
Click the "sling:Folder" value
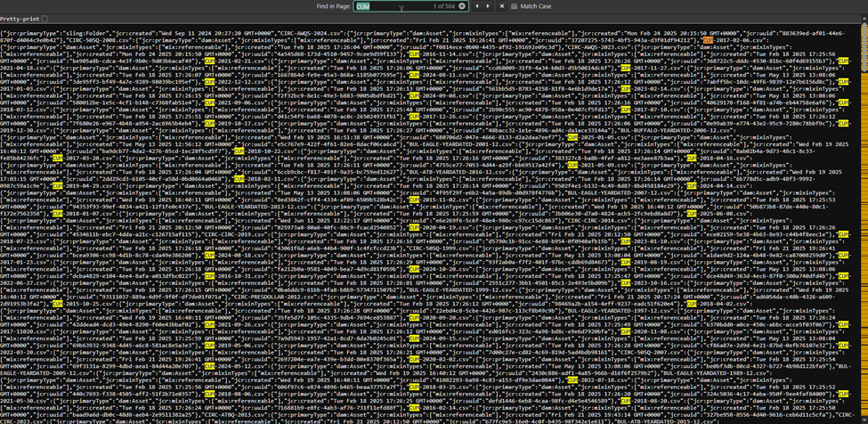(87, 33)
